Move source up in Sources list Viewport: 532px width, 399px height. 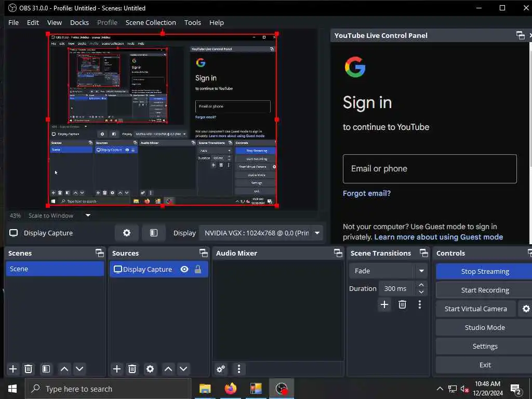pyautogui.click(x=168, y=369)
